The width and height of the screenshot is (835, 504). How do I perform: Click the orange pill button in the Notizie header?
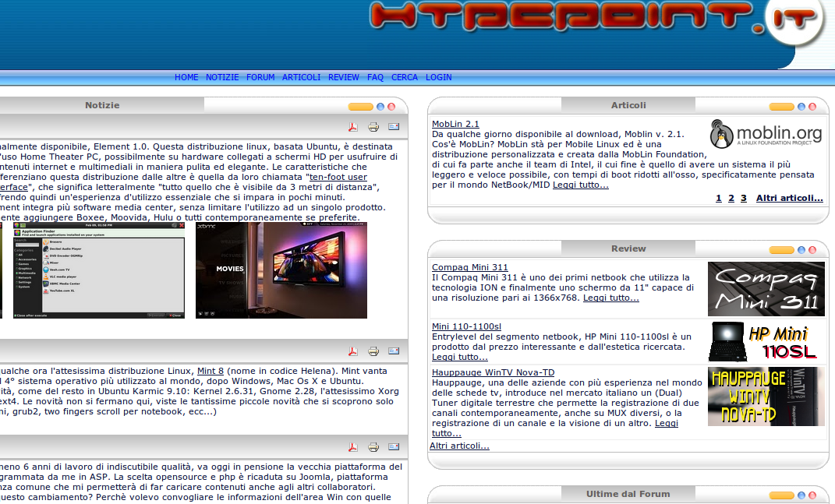[360, 107]
